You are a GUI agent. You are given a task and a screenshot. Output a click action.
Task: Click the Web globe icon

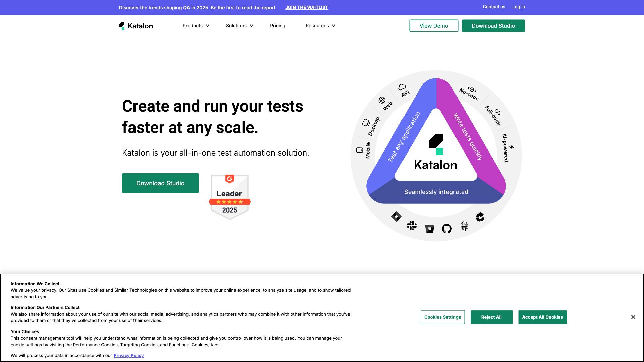pos(382,100)
